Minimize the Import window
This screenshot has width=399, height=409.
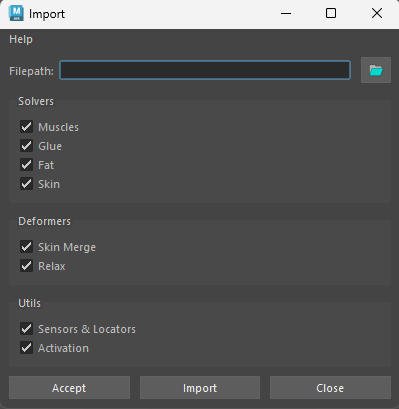coord(286,14)
